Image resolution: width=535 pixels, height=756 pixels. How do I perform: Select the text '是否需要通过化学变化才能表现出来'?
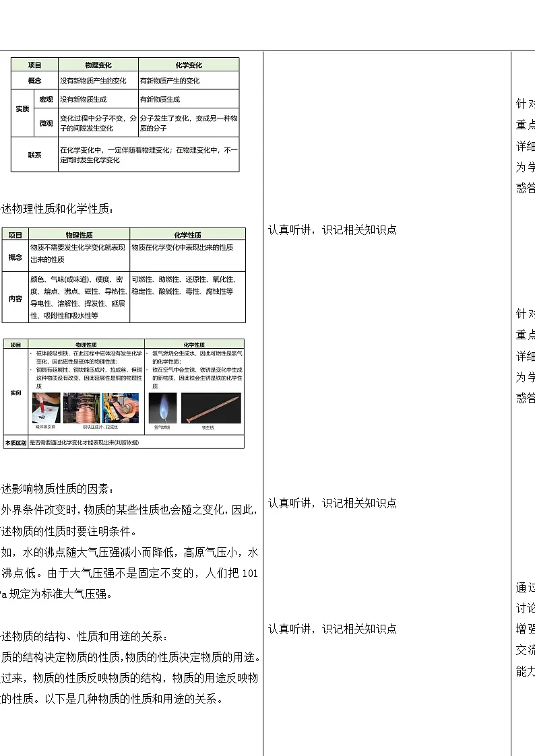pyautogui.click(x=71, y=442)
